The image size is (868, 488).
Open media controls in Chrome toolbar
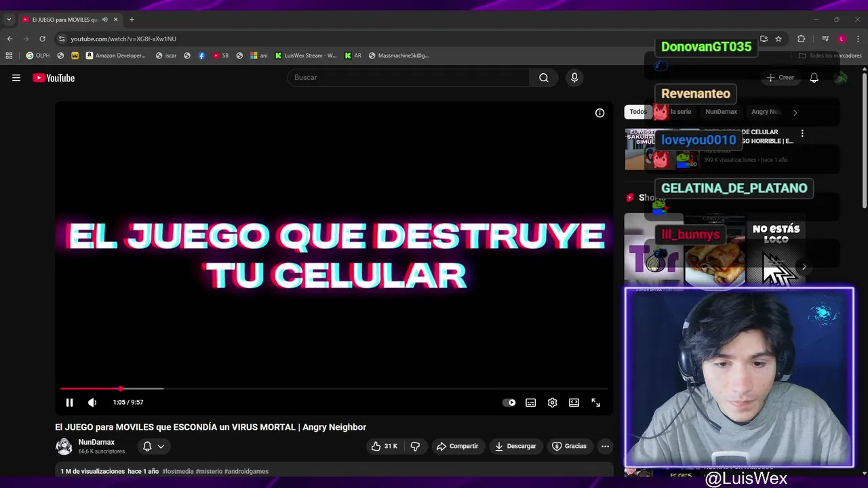click(x=825, y=39)
